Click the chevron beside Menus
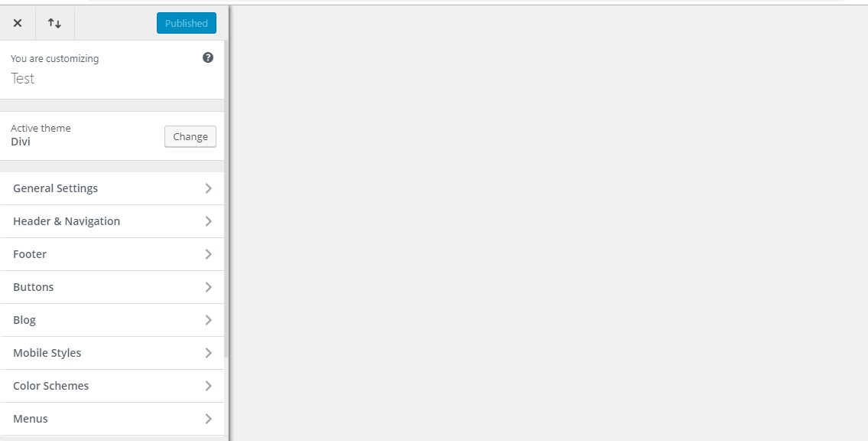This screenshot has width=868, height=441. pyautogui.click(x=209, y=419)
